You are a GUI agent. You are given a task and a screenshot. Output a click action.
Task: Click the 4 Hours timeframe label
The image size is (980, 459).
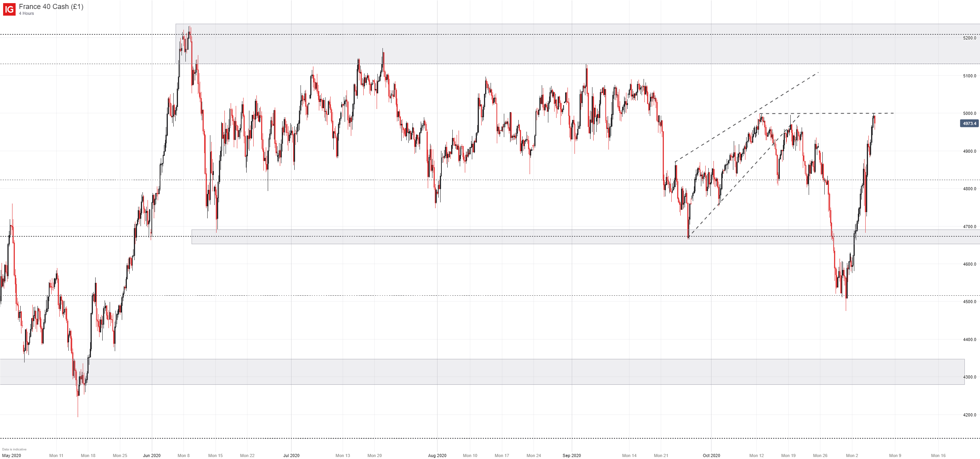pos(27,14)
